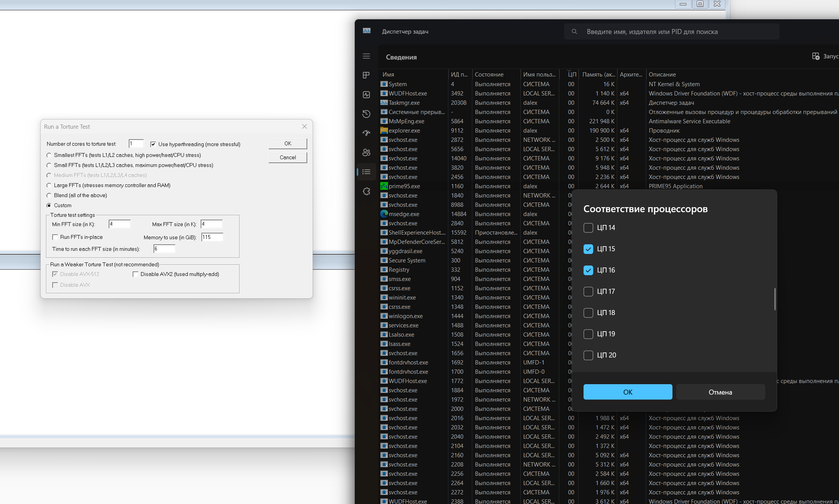Uncheck the ЦП 15 processor checkbox
Image resolution: width=839 pixels, height=504 pixels.
[588, 249]
